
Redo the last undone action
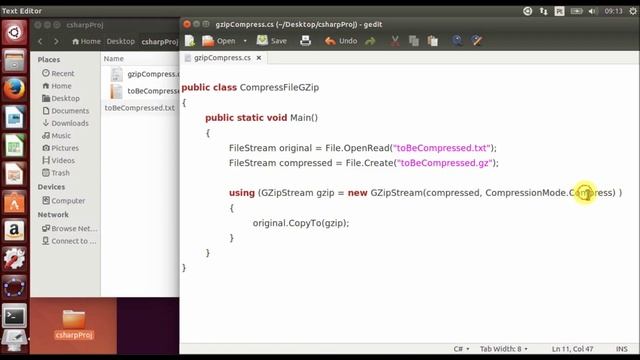point(370,41)
